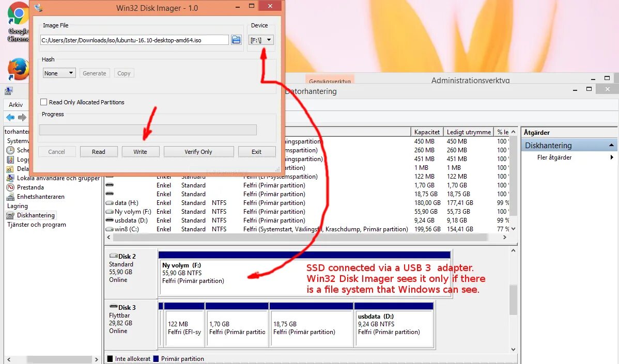This screenshot has height=364, width=619.
Task: Switch to Genvägsverktyg ribbon tab
Action: coord(330,79)
